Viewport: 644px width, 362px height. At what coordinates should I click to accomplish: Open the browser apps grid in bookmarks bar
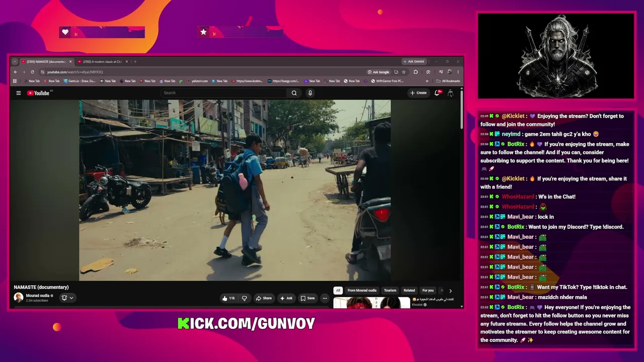pos(15,81)
